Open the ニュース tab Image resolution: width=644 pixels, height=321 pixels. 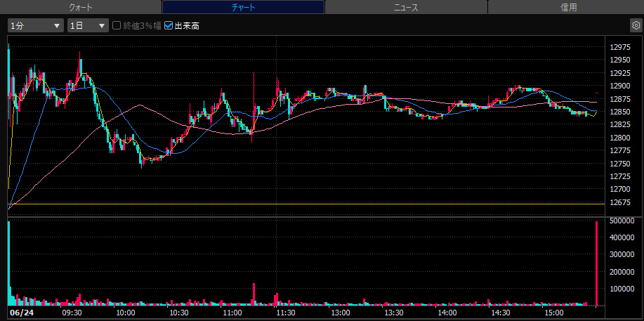[x=406, y=7]
